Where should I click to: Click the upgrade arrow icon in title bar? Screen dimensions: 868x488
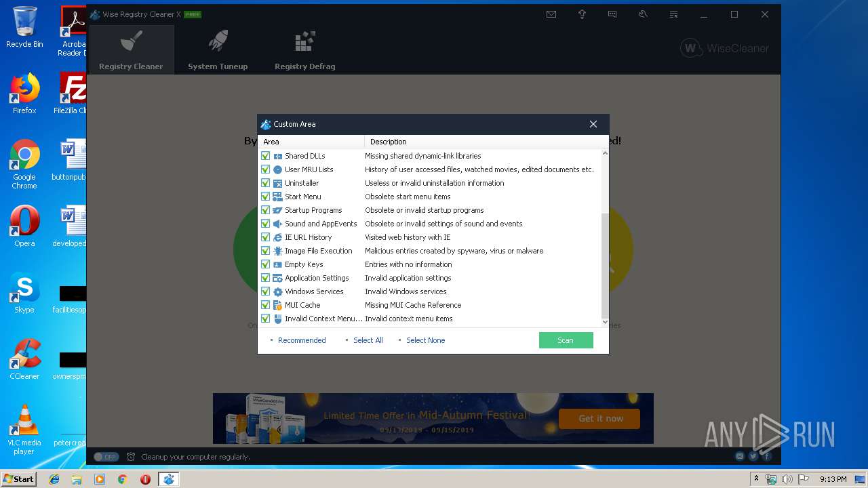(582, 14)
